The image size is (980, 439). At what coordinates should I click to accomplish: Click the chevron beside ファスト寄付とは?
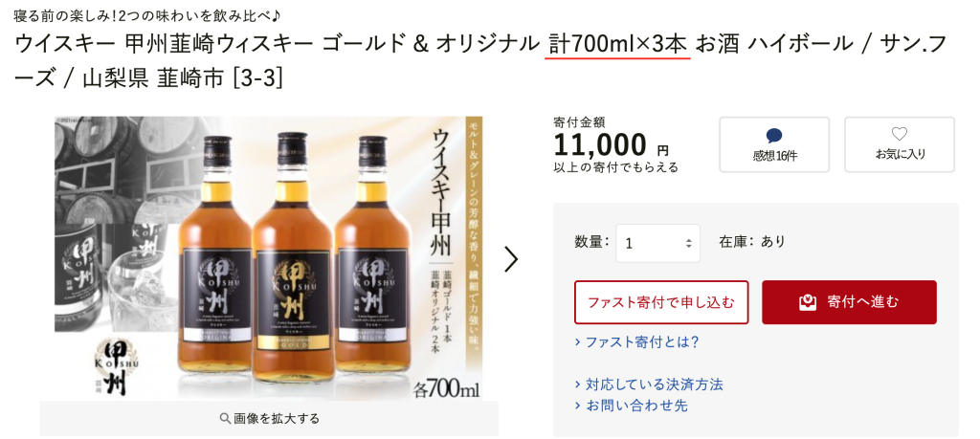(577, 342)
